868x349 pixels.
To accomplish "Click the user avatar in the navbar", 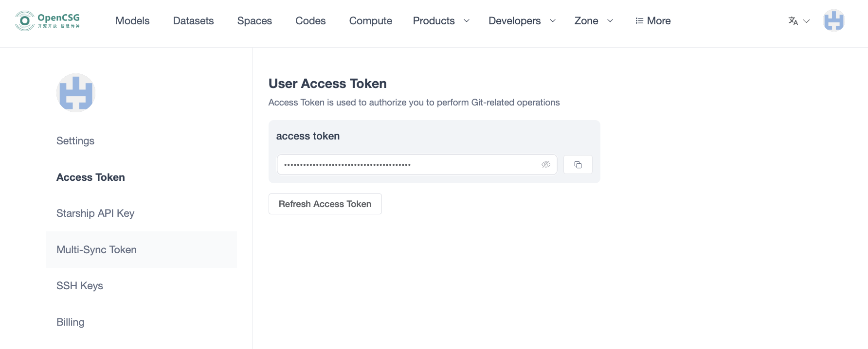I will pos(833,21).
